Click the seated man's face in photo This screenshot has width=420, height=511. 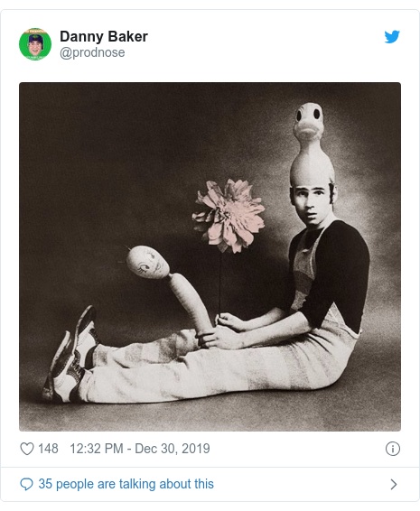click(x=312, y=204)
